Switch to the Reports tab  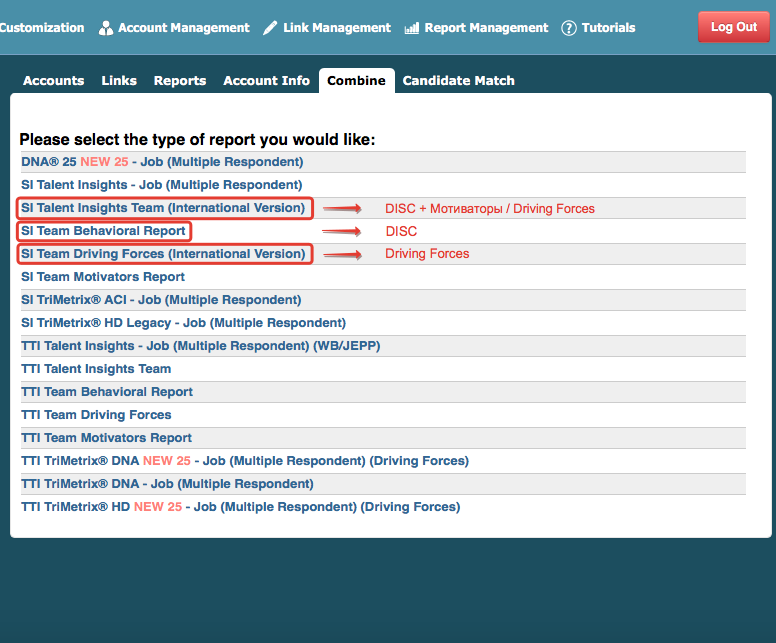click(x=180, y=81)
